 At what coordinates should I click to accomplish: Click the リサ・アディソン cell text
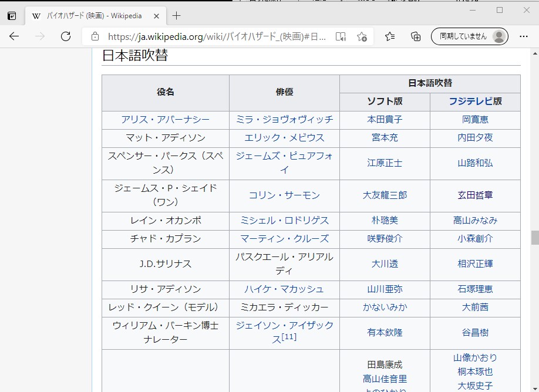(166, 289)
